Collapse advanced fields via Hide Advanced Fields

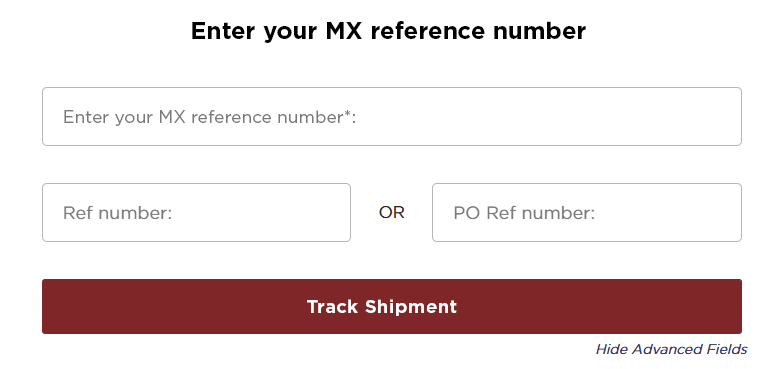tap(671, 349)
